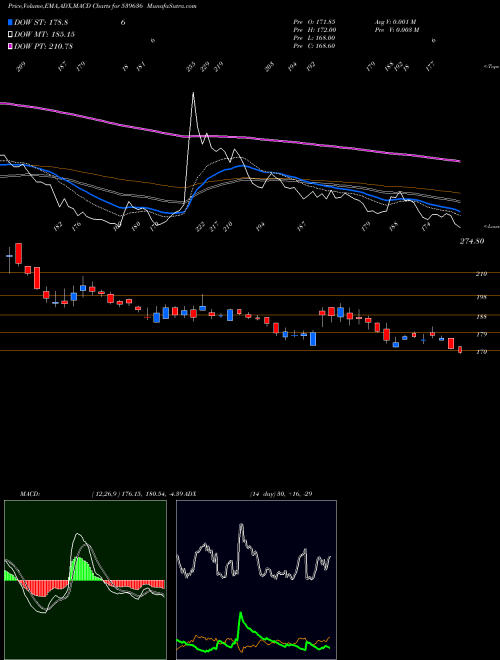
Task: Click the last red candlestick on the right
Action: 460,350
